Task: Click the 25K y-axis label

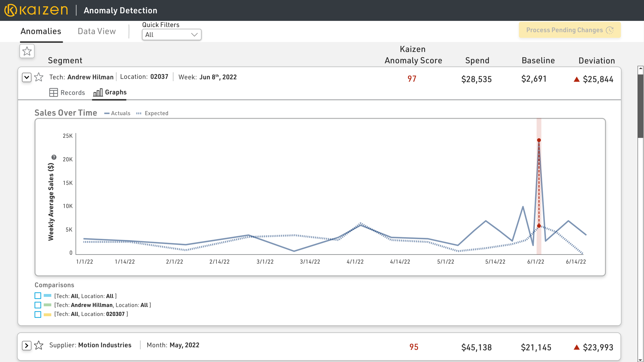Action: [68, 136]
